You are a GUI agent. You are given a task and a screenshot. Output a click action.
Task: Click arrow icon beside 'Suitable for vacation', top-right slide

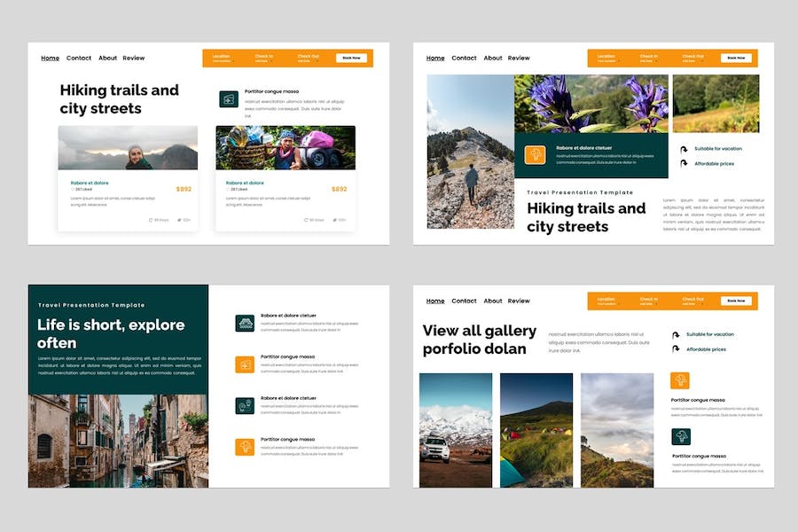683,149
